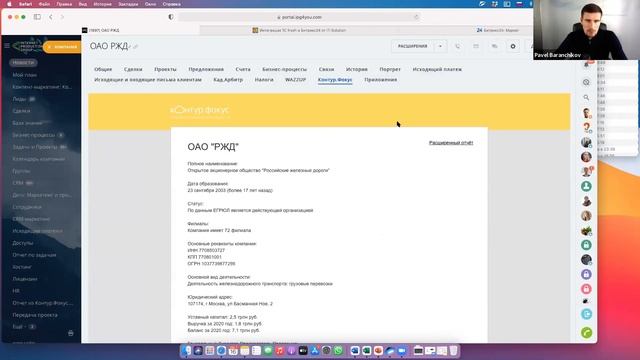Switch to the Налоги tab
640x360 pixels.
click(x=264, y=80)
